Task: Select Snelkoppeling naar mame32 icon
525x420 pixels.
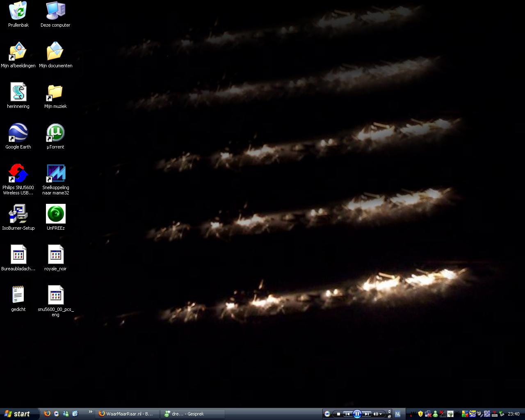Action: [x=55, y=179]
